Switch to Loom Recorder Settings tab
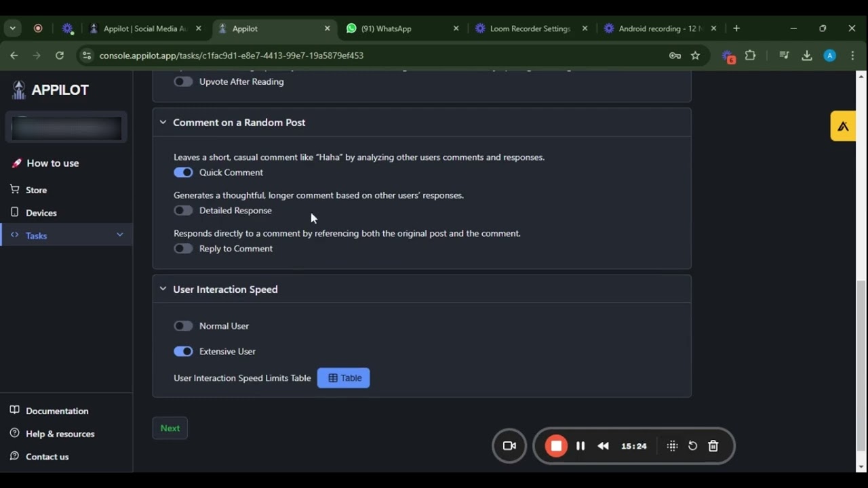Image resolution: width=868 pixels, height=488 pixels. (532, 28)
